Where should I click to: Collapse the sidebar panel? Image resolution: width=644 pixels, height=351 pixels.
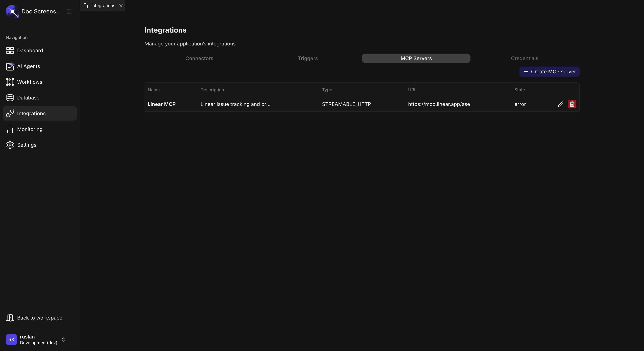point(69,11)
